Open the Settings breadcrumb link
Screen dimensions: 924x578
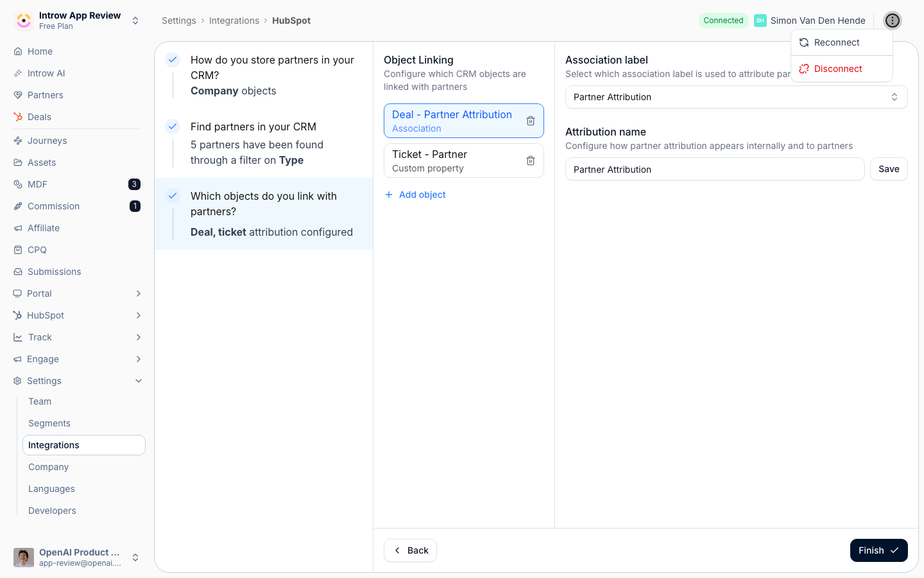(x=179, y=21)
